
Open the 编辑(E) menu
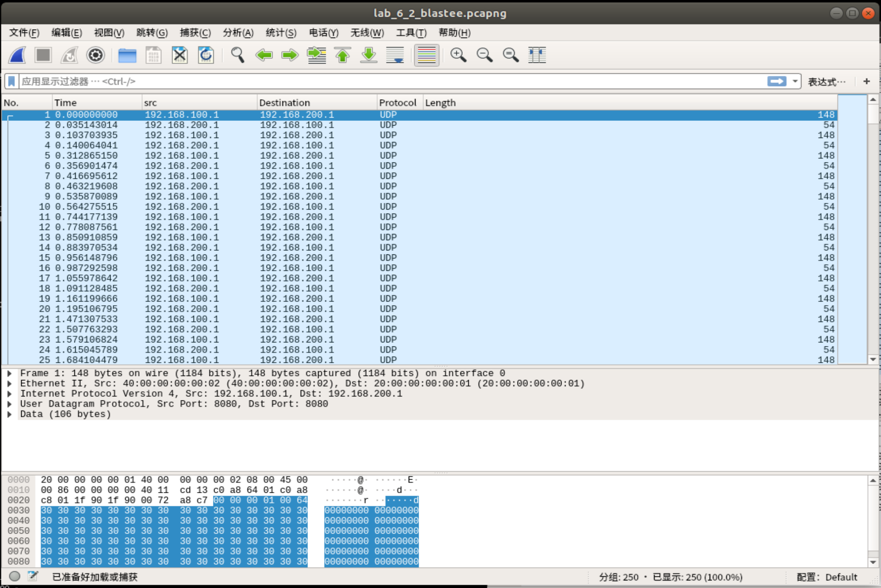[66, 33]
